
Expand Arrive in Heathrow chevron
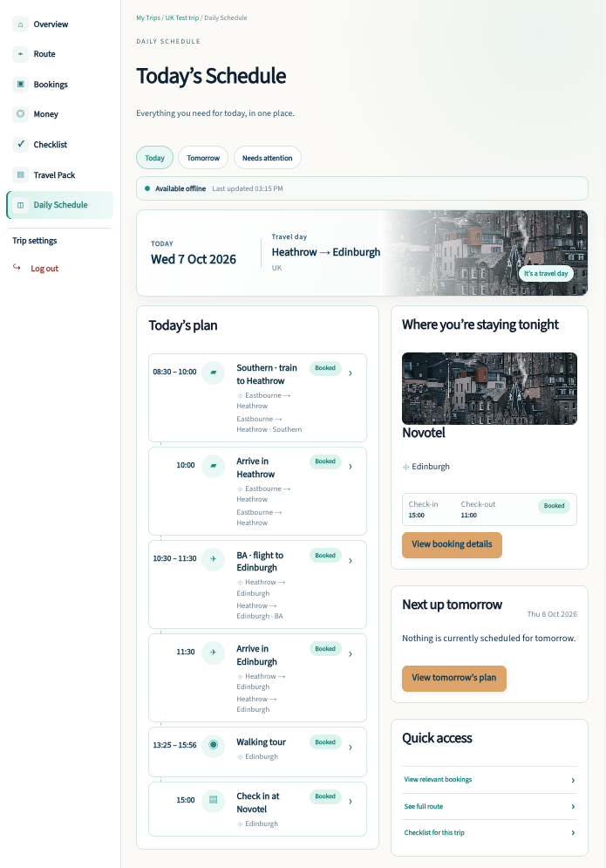pos(351,467)
